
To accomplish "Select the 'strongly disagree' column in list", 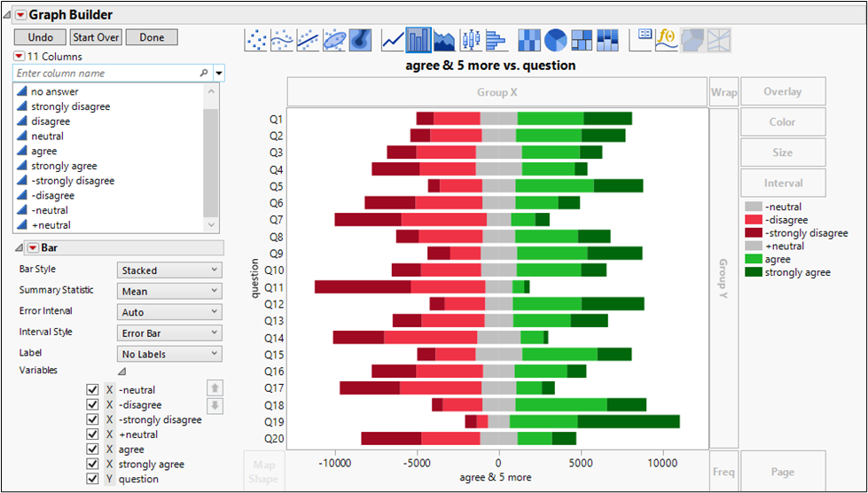I will click(70, 106).
